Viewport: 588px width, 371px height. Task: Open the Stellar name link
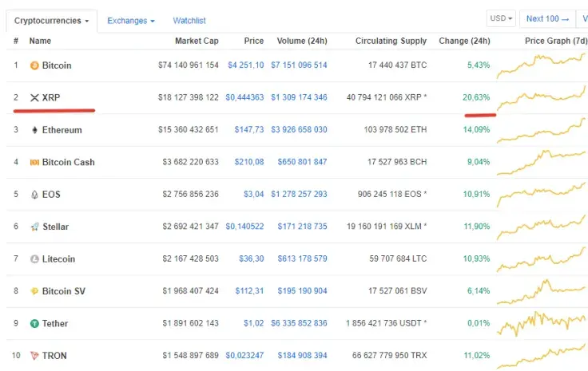(55, 227)
